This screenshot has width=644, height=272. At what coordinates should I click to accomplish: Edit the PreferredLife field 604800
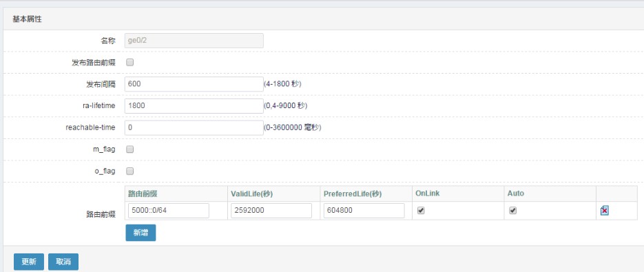click(x=364, y=211)
